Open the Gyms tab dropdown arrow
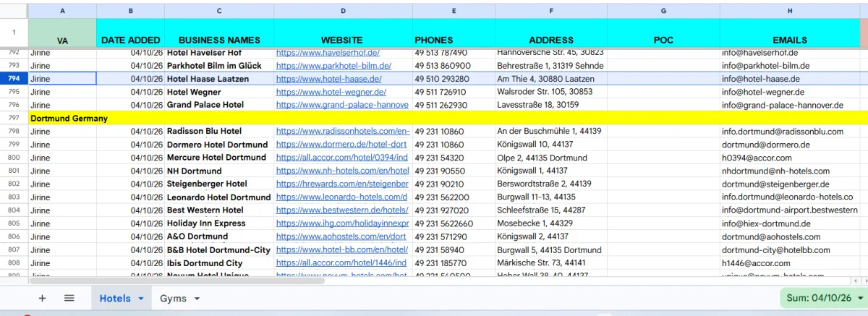 [x=197, y=298]
